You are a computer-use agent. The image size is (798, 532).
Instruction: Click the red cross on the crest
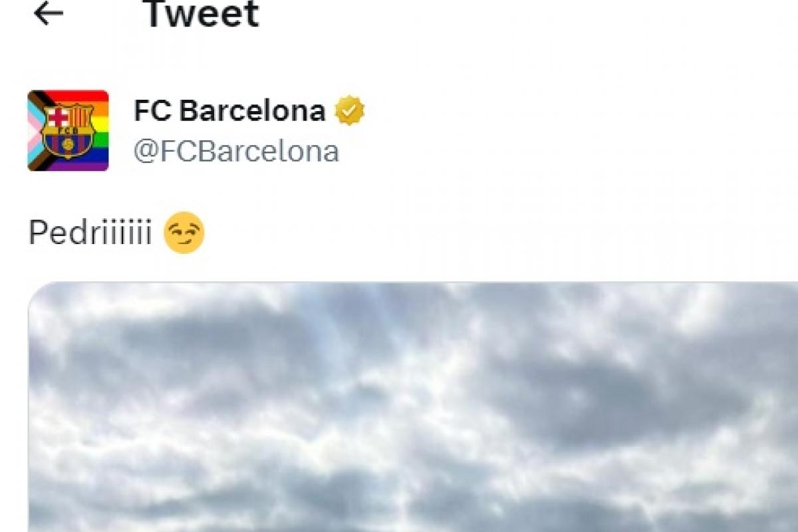[x=58, y=118]
